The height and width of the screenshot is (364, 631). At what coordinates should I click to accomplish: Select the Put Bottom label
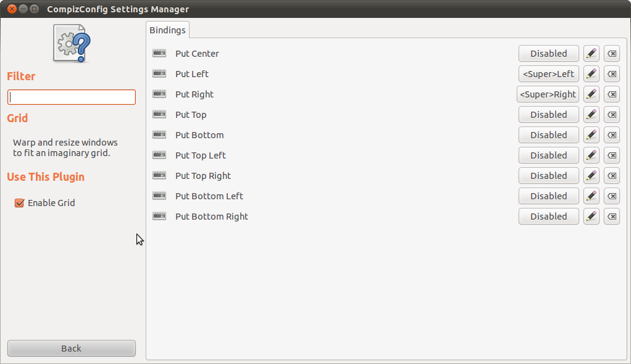pos(199,135)
